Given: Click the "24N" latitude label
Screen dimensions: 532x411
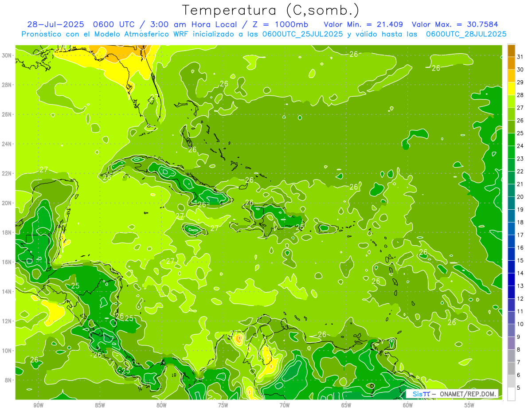Looking at the screenshot, I should (x=7, y=144).
